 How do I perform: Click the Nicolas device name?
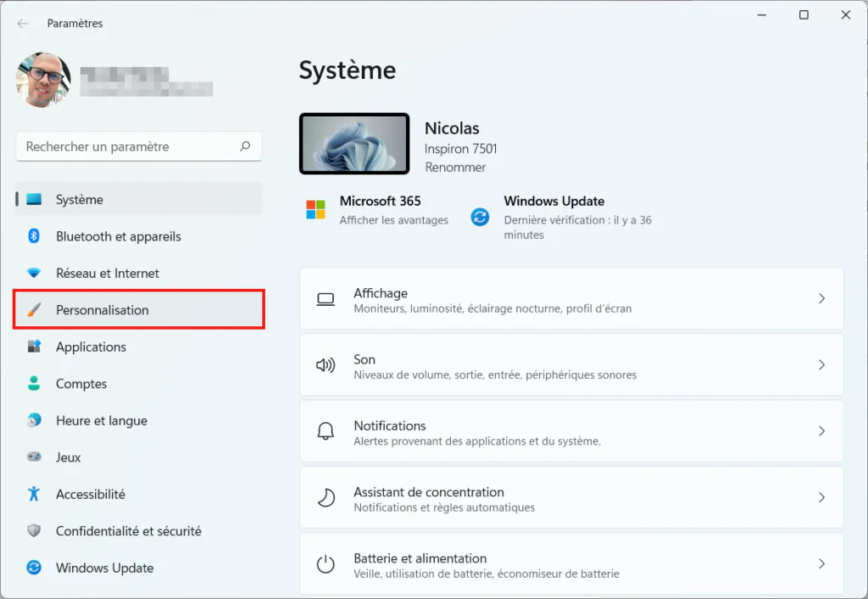pos(452,128)
